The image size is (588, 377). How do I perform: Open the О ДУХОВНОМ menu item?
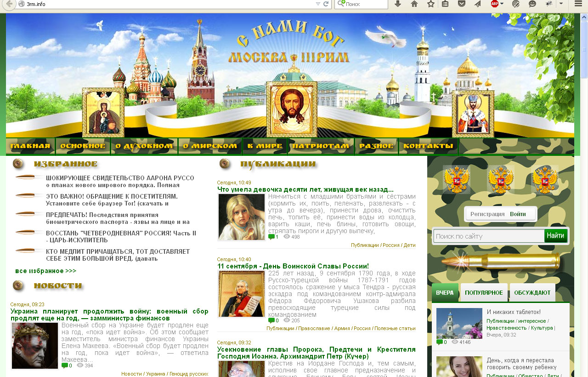coord(144,146)
